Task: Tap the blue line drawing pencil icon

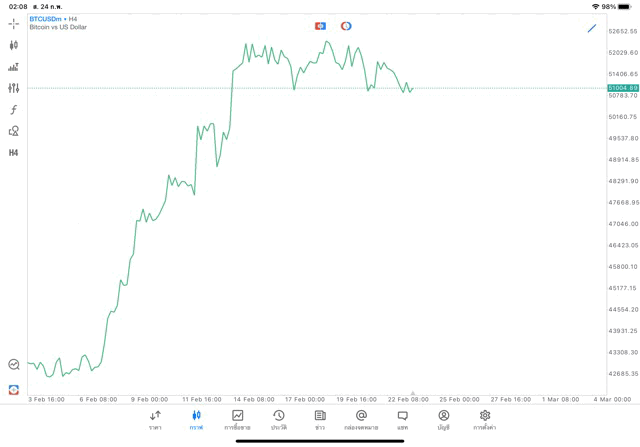Action: click(592, 28)
